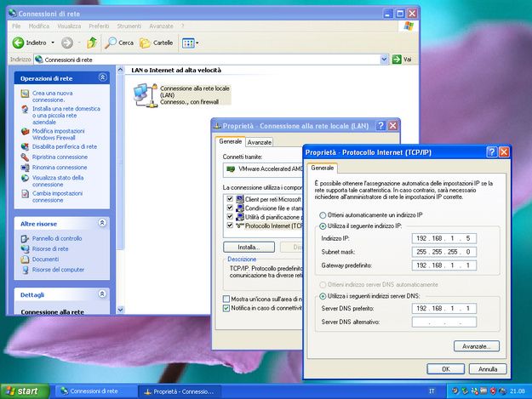Select Utilizza il seguente indirizzo IP
532x399 pixels.
(323, 226)
